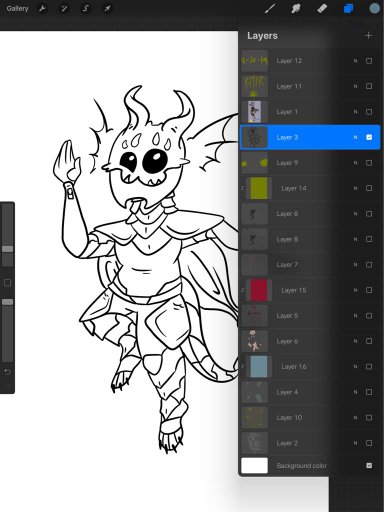Select the Eraser tool
Viewport: 384px width, 512px height.
point(322,9)
